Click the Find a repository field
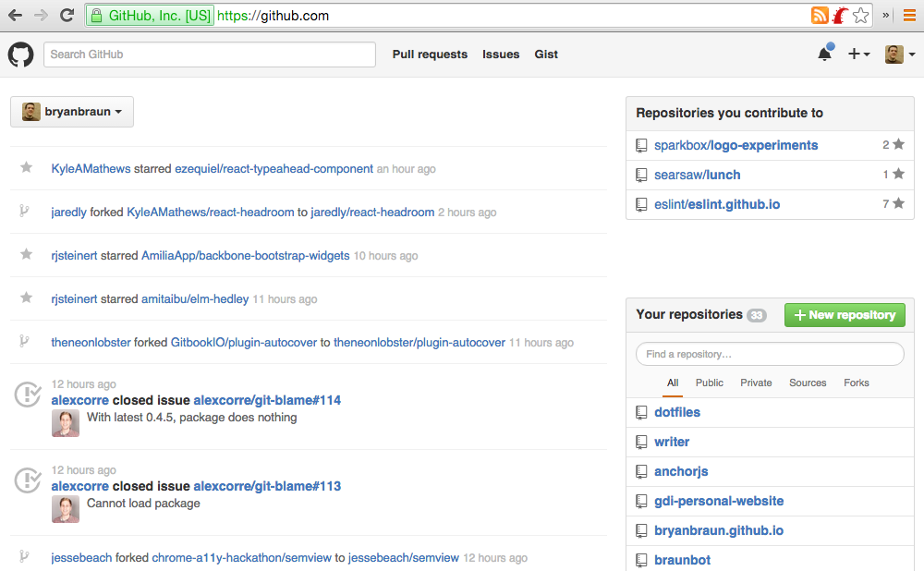Viewport: 924px width, 571px height. click(771, 354)
